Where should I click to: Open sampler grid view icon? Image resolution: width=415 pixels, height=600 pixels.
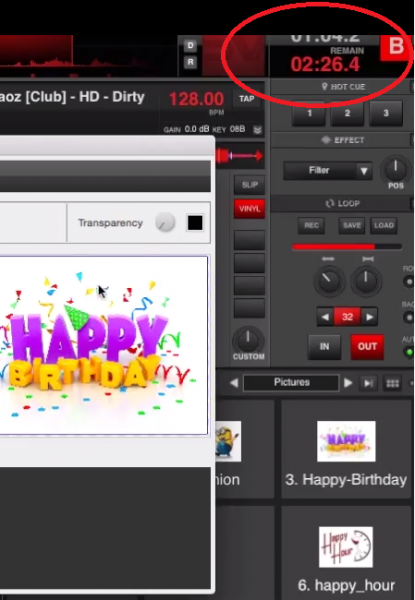coord(393,383)
